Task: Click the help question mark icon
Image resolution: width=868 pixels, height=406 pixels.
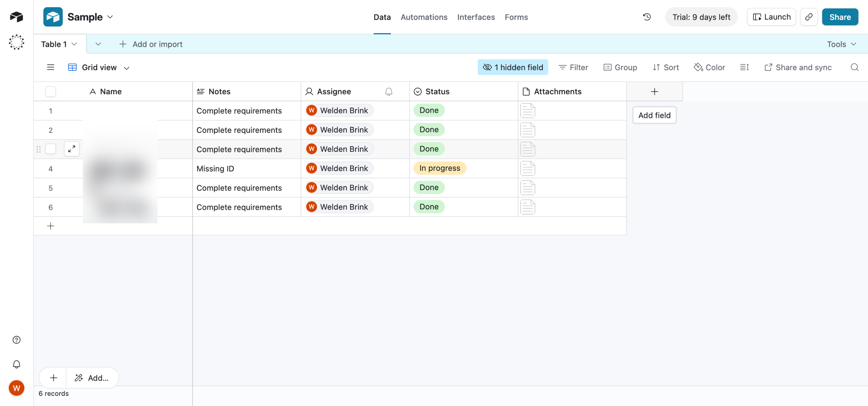Action: (x=16, y=340)
